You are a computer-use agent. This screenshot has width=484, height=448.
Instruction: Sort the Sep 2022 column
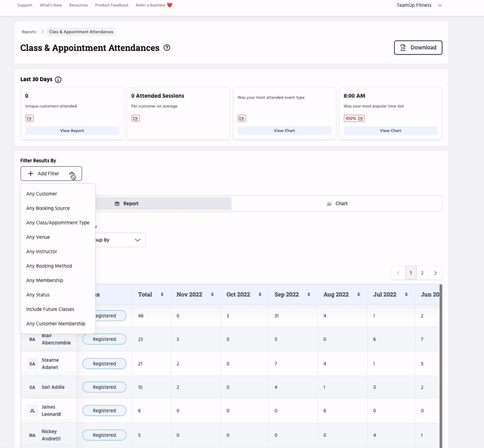tap(310, 295)
